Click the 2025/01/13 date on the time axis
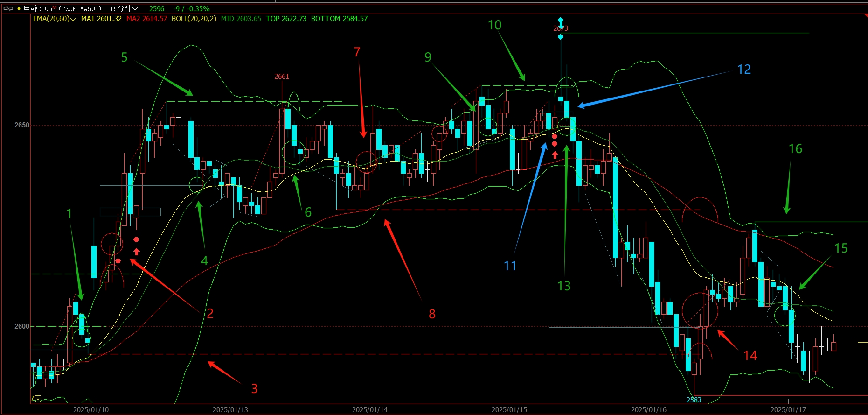 click(230, 409)
